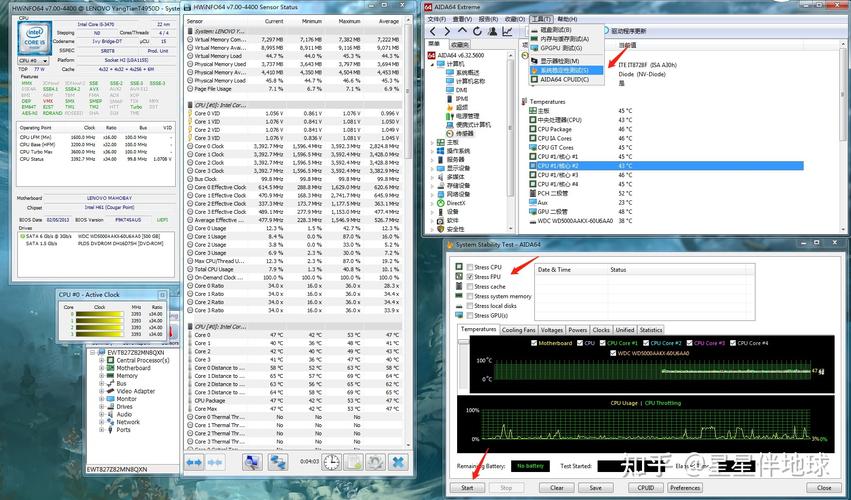Enable the Stress CPU checkbox
The height and width of the screenshot is (500, 851).
click(x=470, y=267)
